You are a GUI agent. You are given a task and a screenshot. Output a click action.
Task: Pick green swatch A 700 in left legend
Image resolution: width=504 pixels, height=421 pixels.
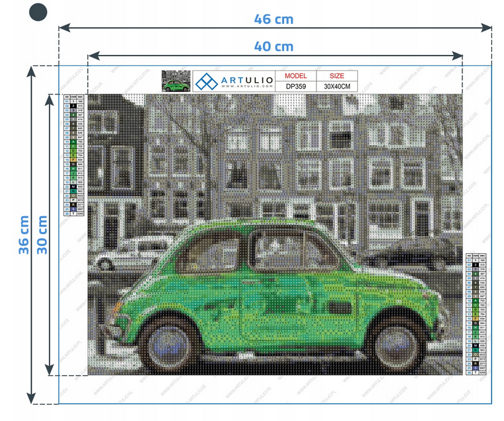click(73, 141)
